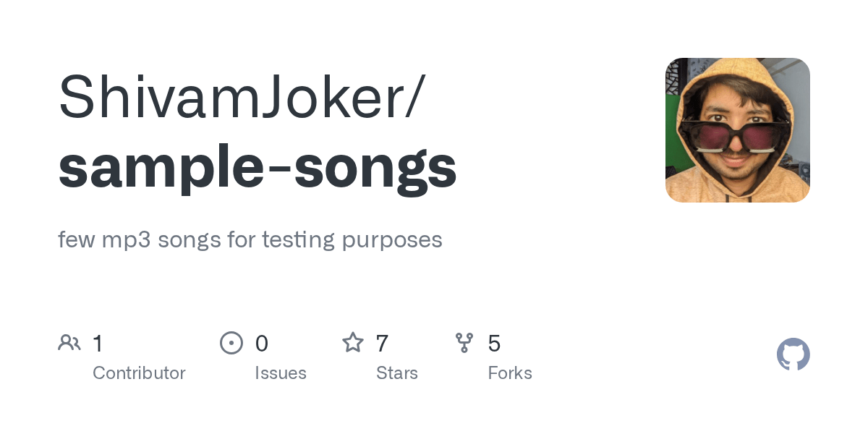Image resolution: width=868 pixels, height=434 pixels.
Task: Click the forks count 5
Action: point(495,343)
